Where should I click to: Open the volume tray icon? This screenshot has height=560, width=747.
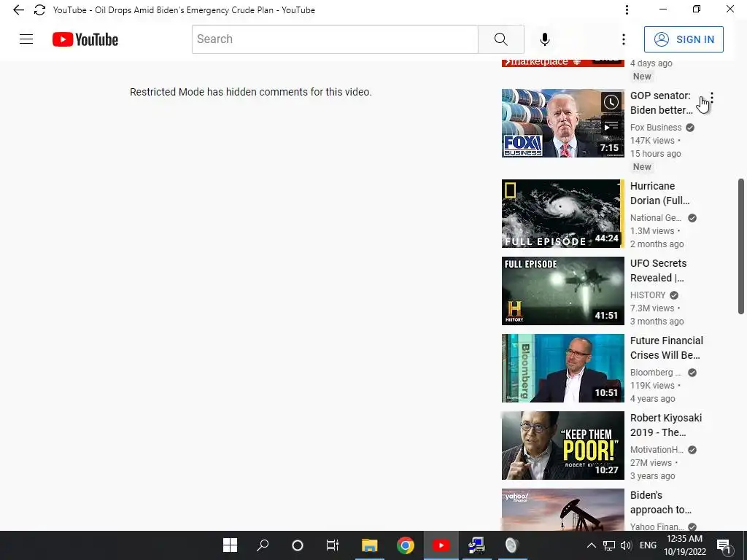coord(626,545)
